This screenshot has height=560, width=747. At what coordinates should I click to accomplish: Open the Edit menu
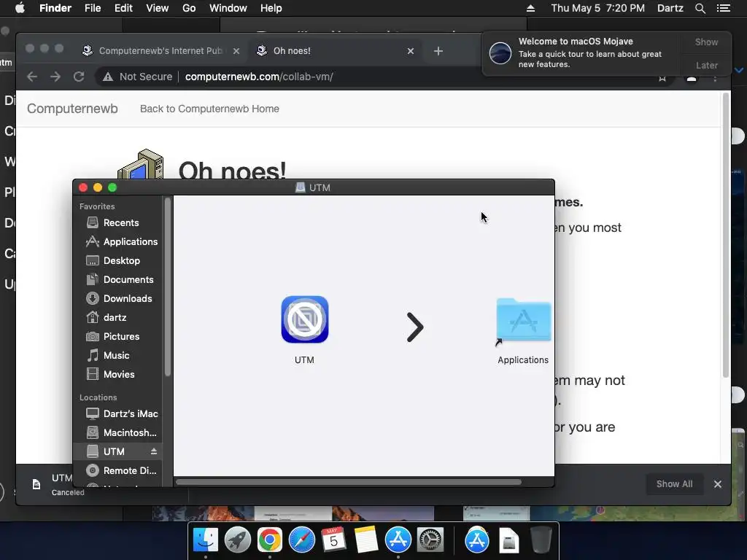[123, 8]
